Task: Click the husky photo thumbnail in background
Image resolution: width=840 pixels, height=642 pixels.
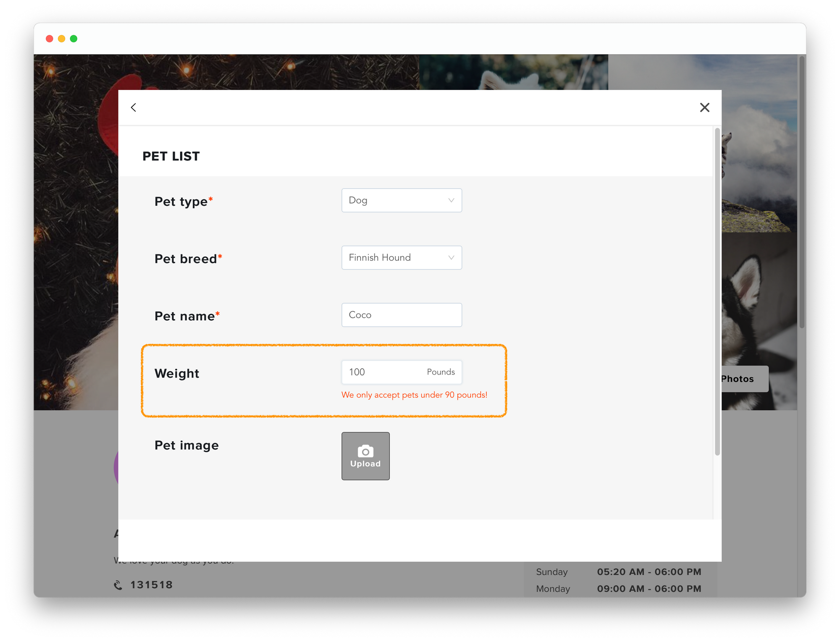Action: [759, 321]
